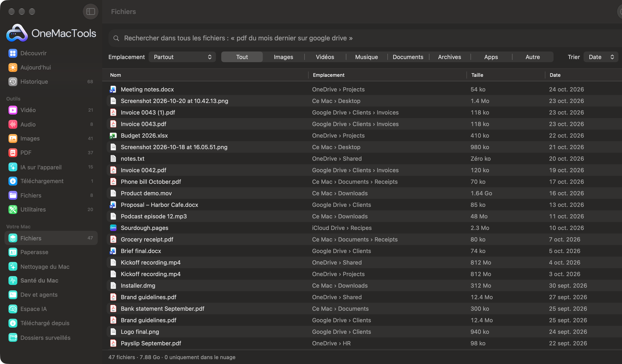Viewport: 622px width, 364px height.
Task: Select Payslip September.pdf file
Action: tap(364, 343)
